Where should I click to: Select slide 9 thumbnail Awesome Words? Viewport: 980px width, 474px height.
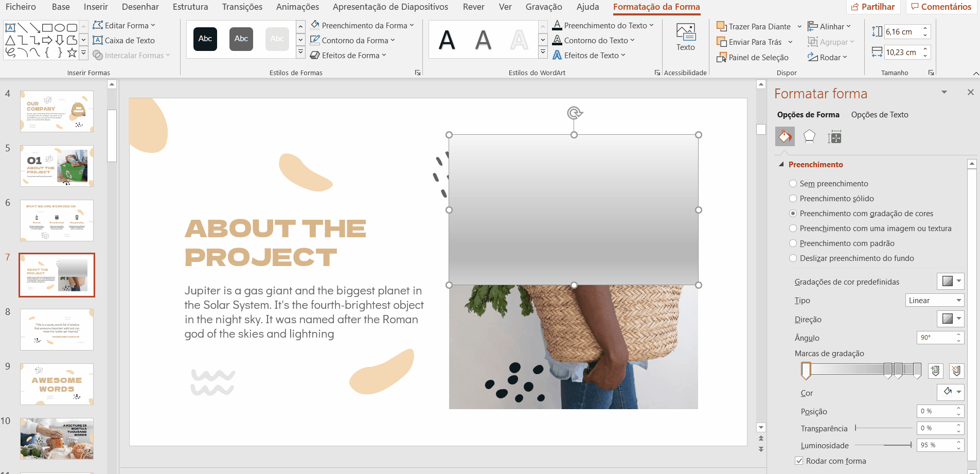57,384
